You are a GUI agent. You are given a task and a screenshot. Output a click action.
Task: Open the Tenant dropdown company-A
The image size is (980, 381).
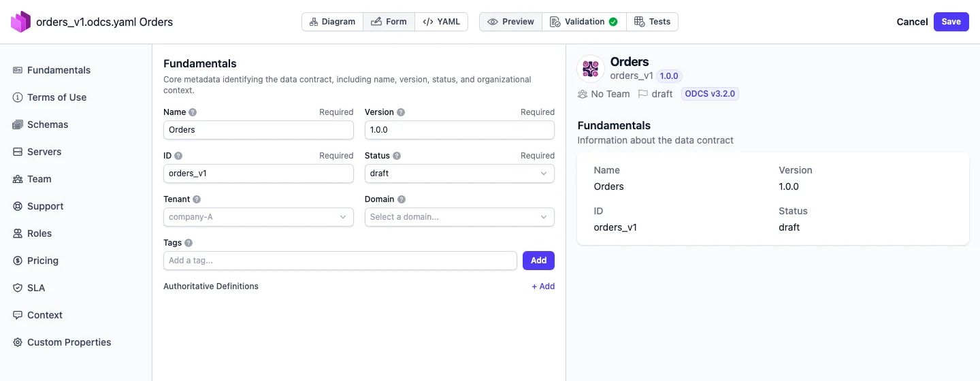[259, 217]
